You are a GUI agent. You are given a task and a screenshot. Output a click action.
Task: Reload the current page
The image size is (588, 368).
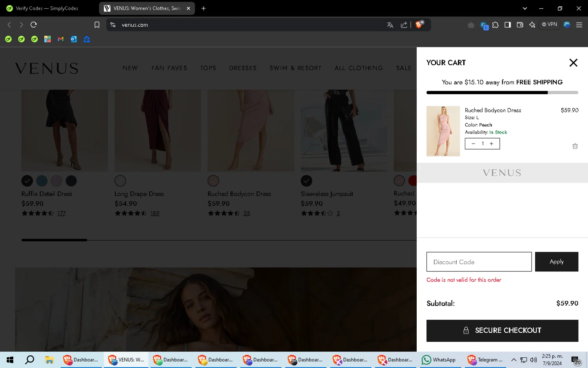tap(34, 25)
